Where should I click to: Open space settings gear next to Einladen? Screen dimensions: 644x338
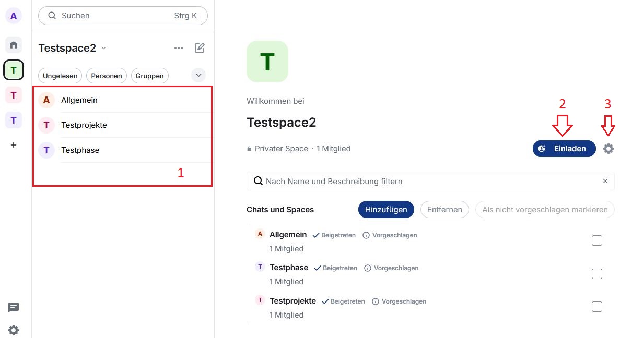(608, 149)
